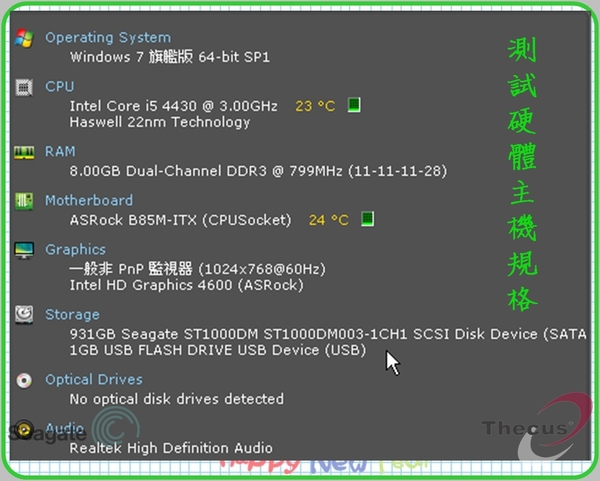600x481 pixels.
Task: Select '1GB USB FLASH DRIVE USB Device' line
Action: 218,350
